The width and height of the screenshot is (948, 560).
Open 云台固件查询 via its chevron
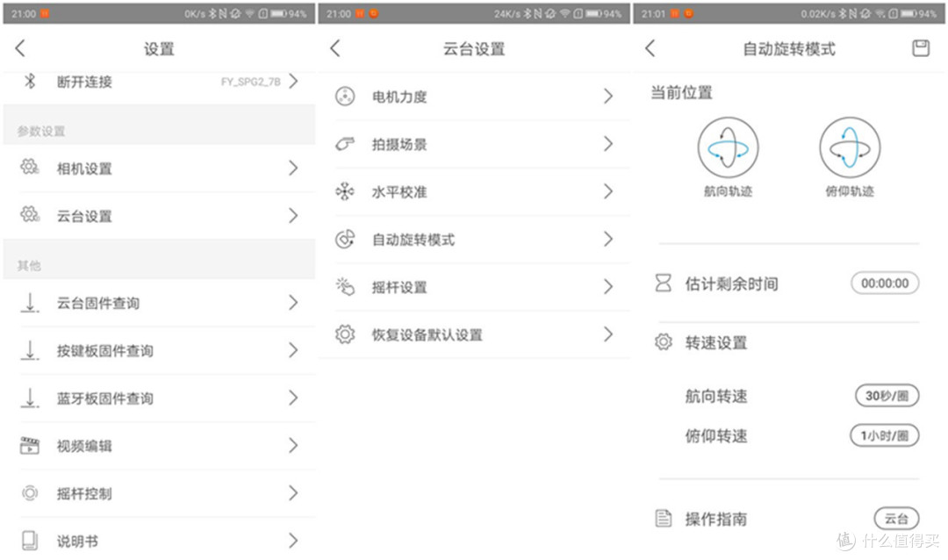coord(294,302)
